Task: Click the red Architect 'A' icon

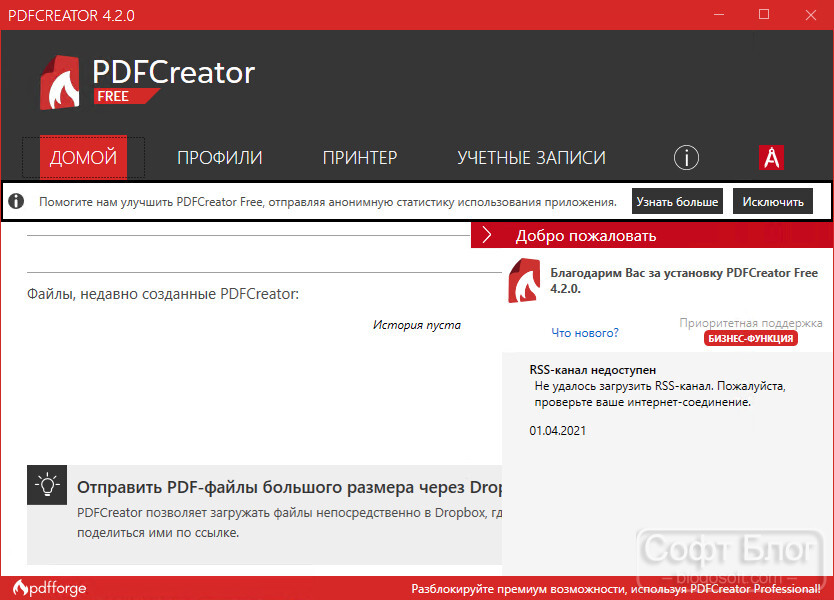Action: pos(771,157)
